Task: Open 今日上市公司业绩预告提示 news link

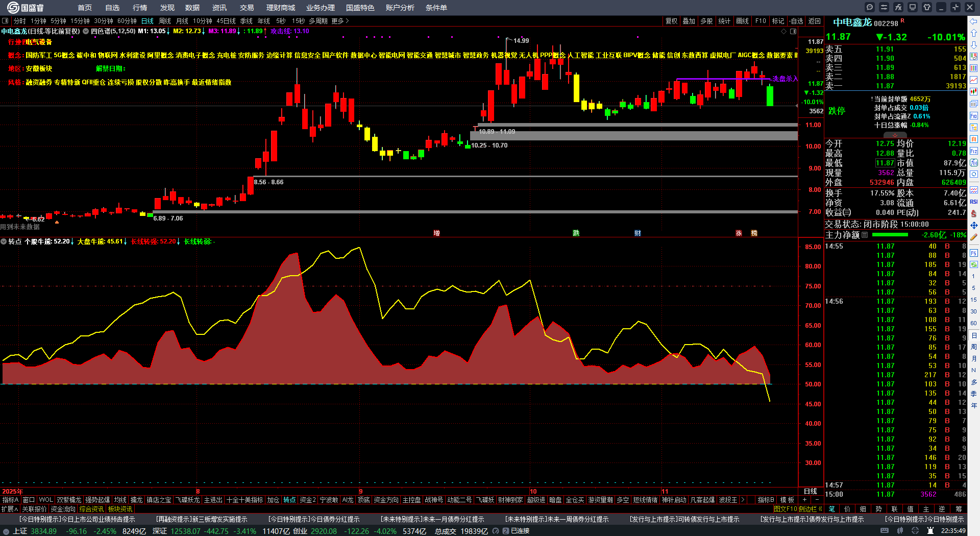Action: 77,519
